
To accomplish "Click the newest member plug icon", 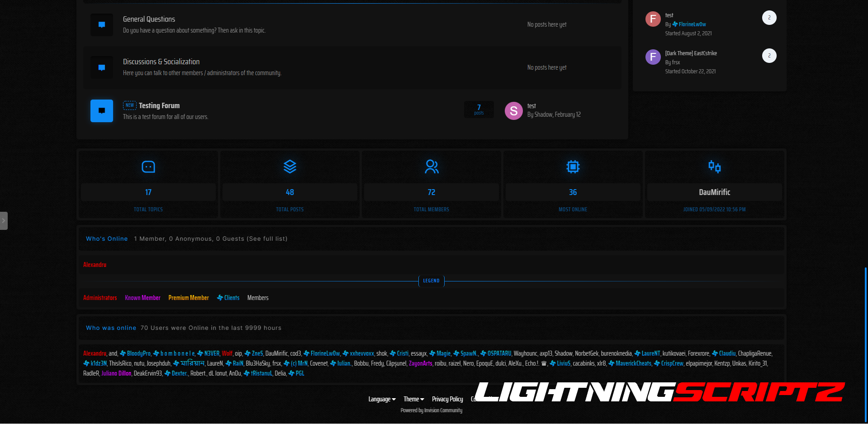I will [x=715, y=167].
